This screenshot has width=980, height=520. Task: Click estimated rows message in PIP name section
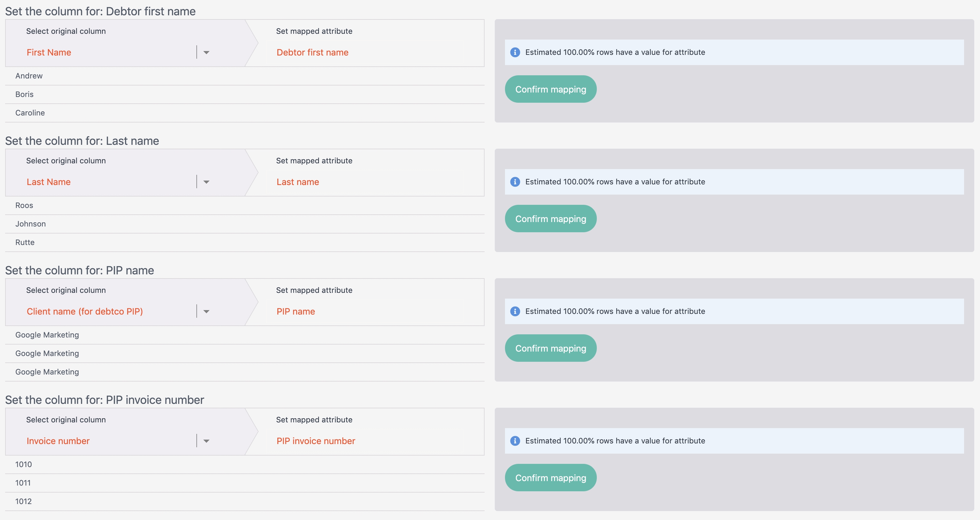[x=615, y=311]
